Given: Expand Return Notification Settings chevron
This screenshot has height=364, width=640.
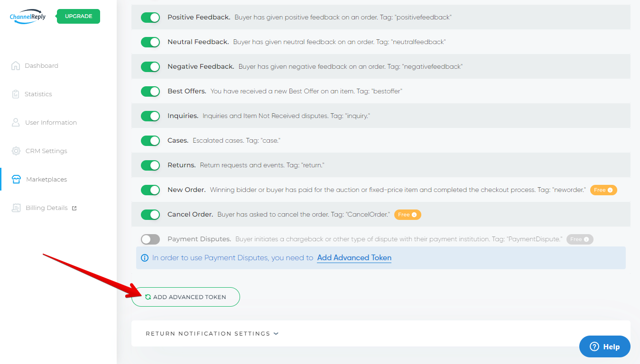Looking at the screenshot, I should coord(276,334).
